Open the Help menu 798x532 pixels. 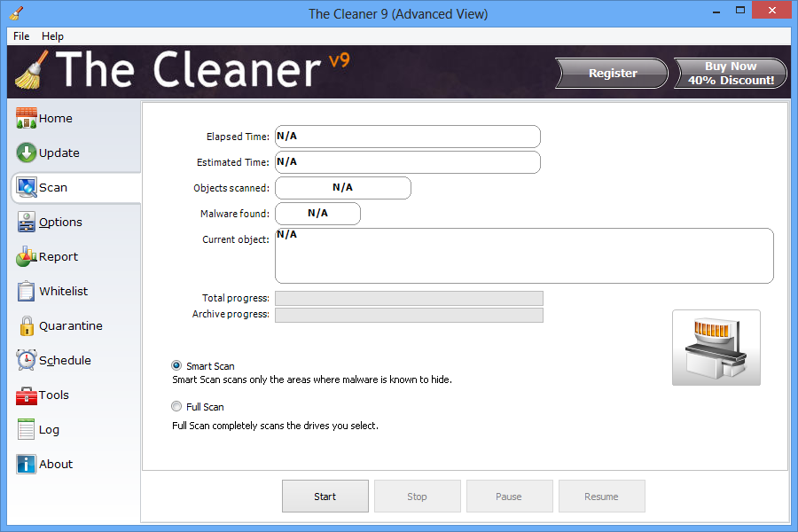click(52, 36)
